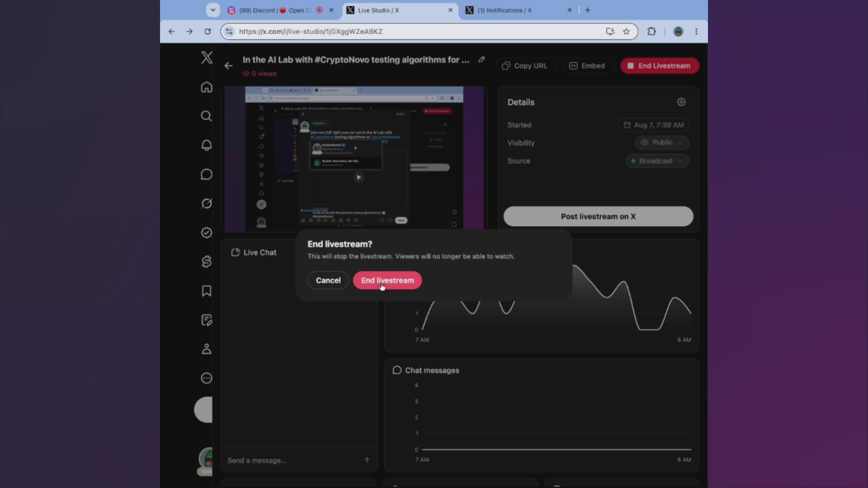The width and height of the screenshot is (868, 488).
Task: Open Articles note icon in sidebar
Action: pos(207,320)
